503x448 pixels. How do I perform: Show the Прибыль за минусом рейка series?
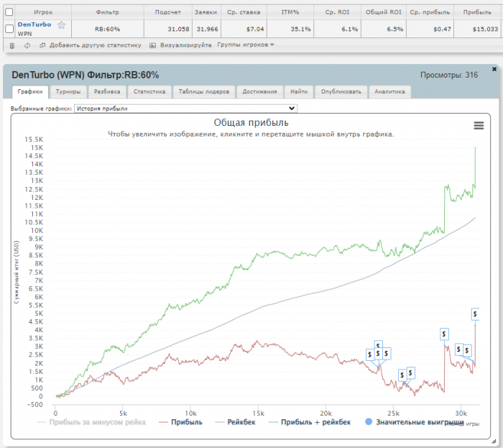coord(91,422)
